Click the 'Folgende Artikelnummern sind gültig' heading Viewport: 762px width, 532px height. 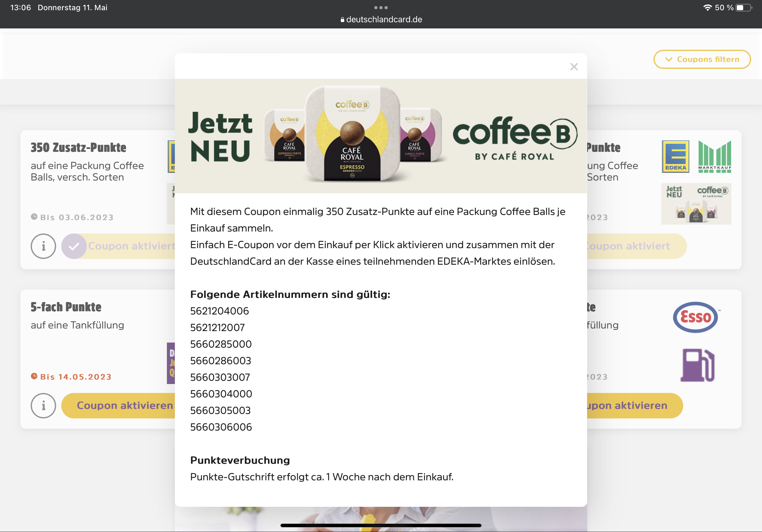[290, 294]
